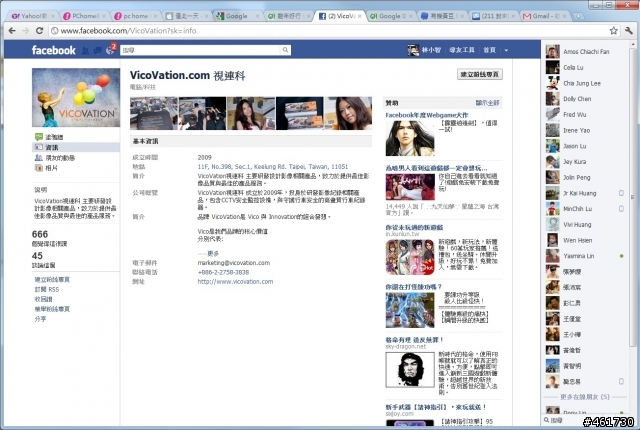
Task: Switch to the Gmail browser tab
Action: coord(545,16)
